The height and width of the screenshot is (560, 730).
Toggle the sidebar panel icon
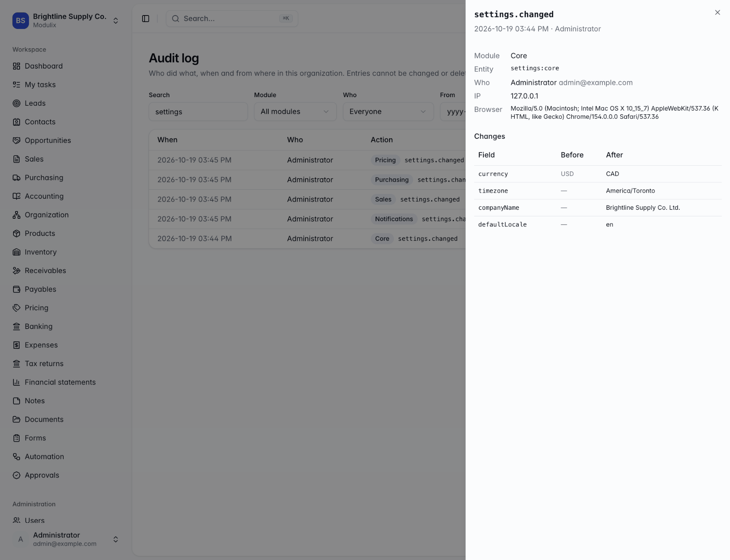(146, 18)
